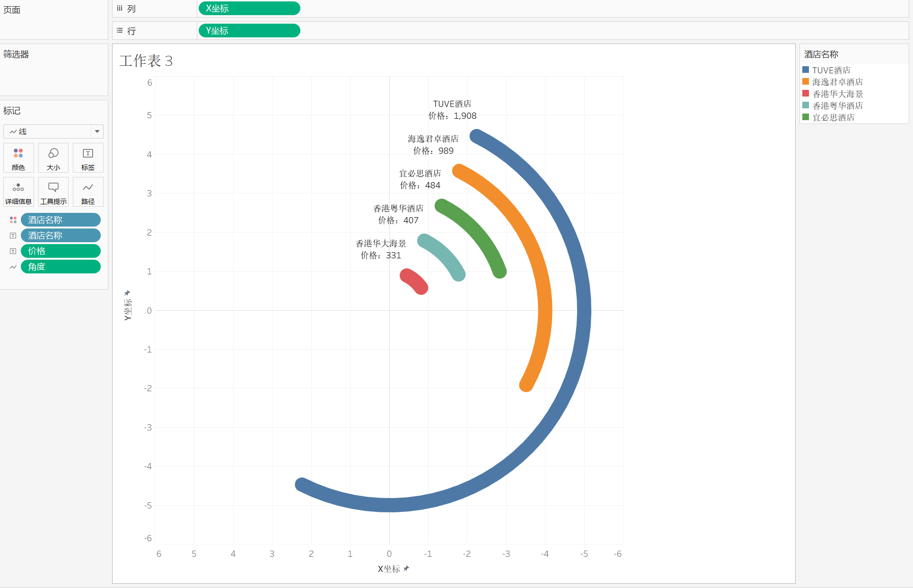Select the first 酒店名称 pill on color
The height and width of the screenshot is (588, 913).
point(61,220)
